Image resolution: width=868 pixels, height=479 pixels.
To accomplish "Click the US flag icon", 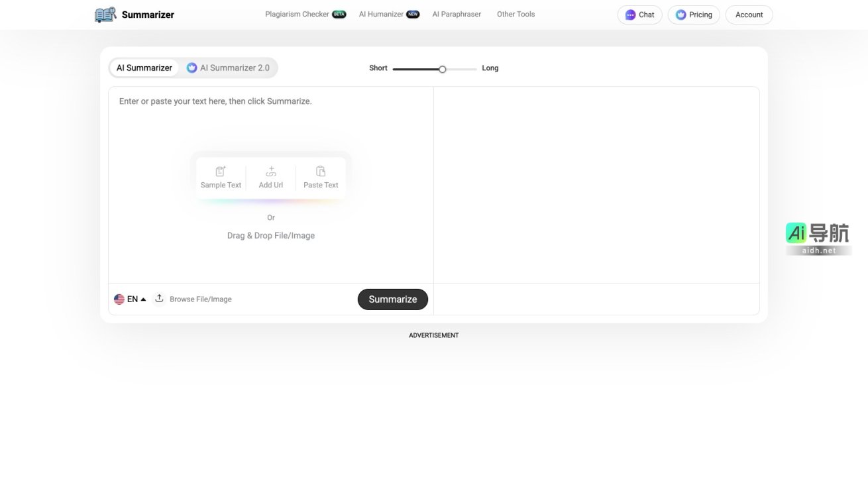I will click(x=119, y=299).
